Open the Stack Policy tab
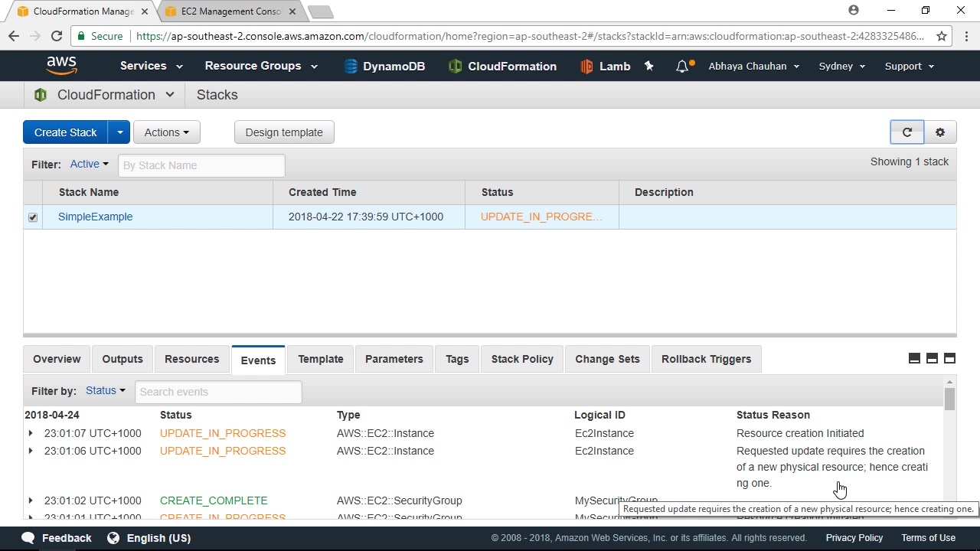This screenshot has height=551, width=980. (x=522, y=359)
